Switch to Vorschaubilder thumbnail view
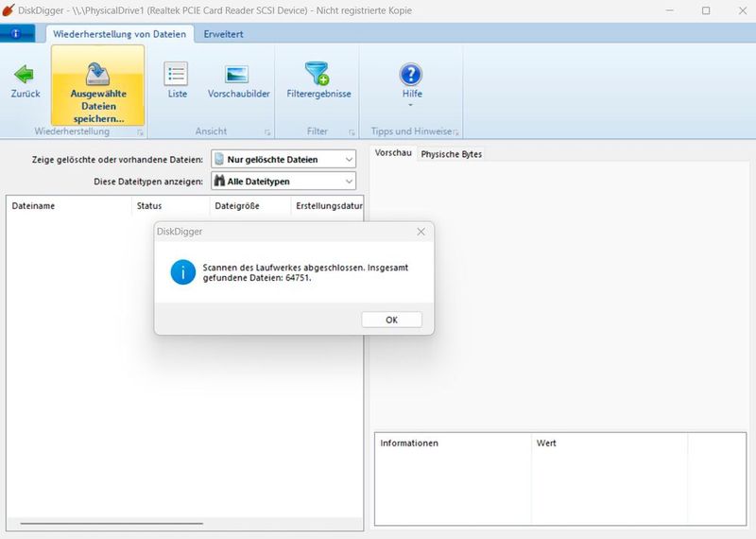The image size is (756, 539). pos(236,75)
